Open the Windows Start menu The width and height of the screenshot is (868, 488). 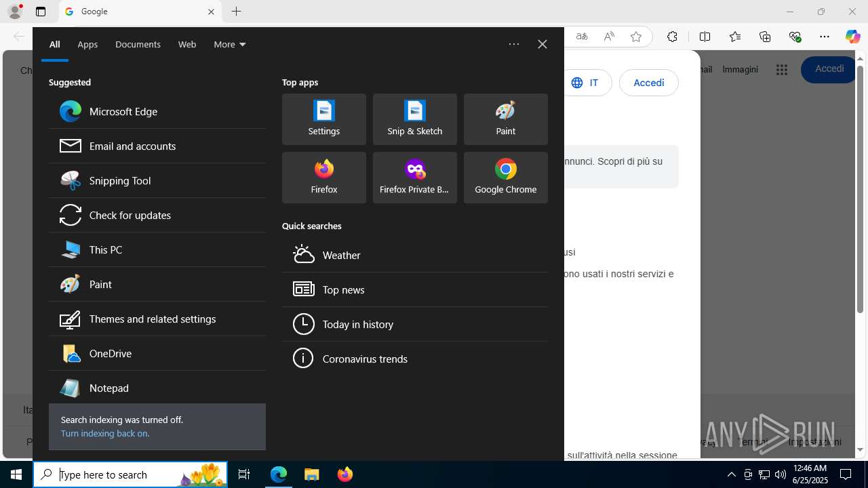(16, 474)
